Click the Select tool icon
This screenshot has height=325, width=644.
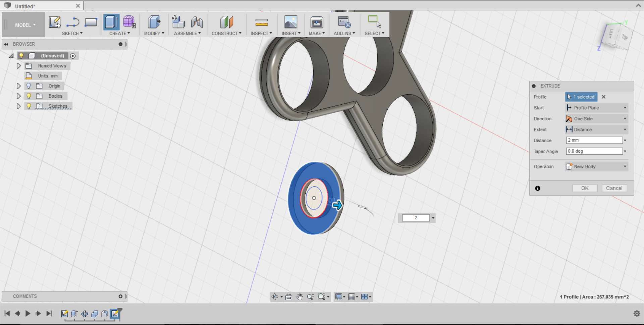[x=374, y=22]
